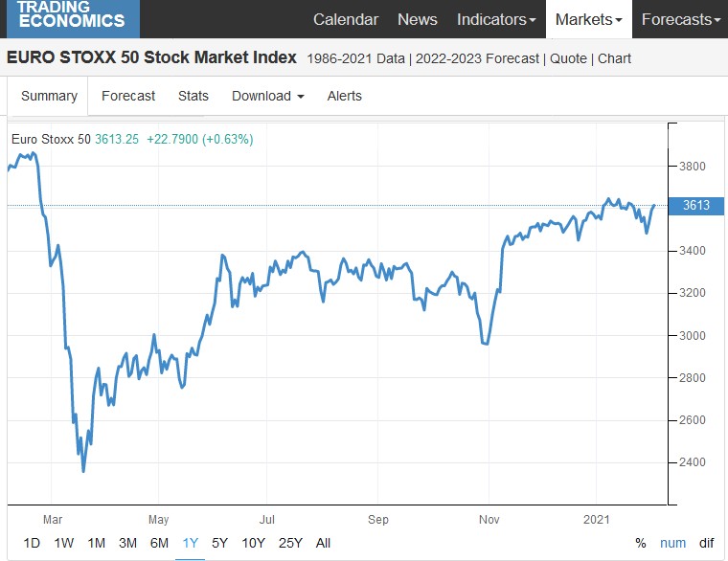Click the Trading Economics logo
This screenshot has width=728, height=561.
(x=73, y=18)
